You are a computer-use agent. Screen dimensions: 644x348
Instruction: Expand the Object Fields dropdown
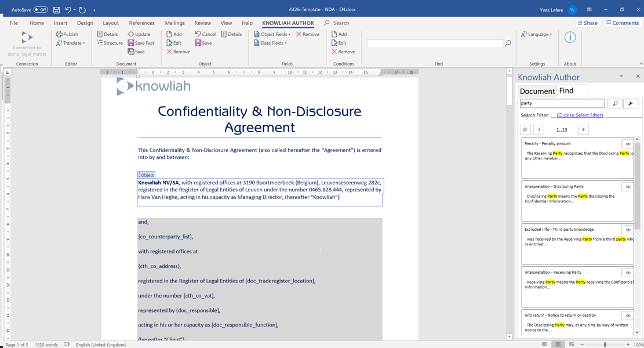[272, 34]
